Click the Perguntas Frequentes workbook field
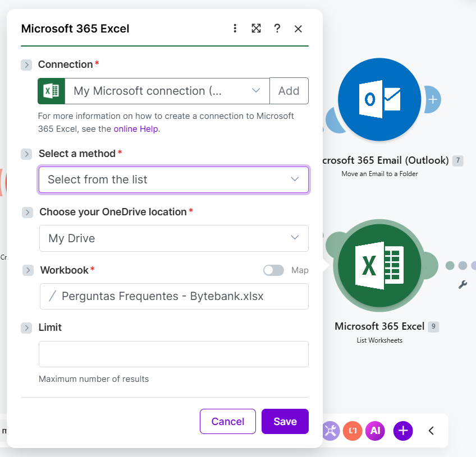The image size is (476, 457). coord(174,296)
